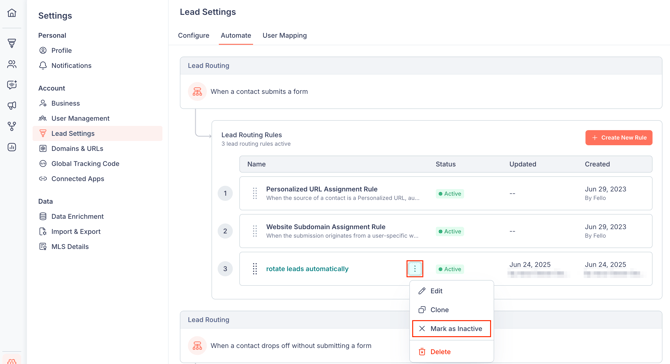Switch to the User Mapping tab
Image resolution: width=670 pixels, height=364 pixels.
point(285,35)
